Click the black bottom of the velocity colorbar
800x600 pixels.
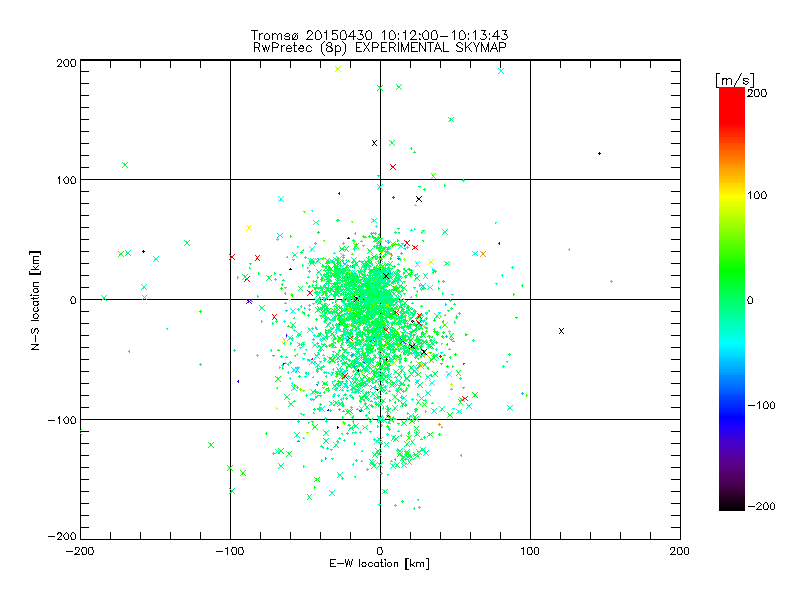pos(732,503)
